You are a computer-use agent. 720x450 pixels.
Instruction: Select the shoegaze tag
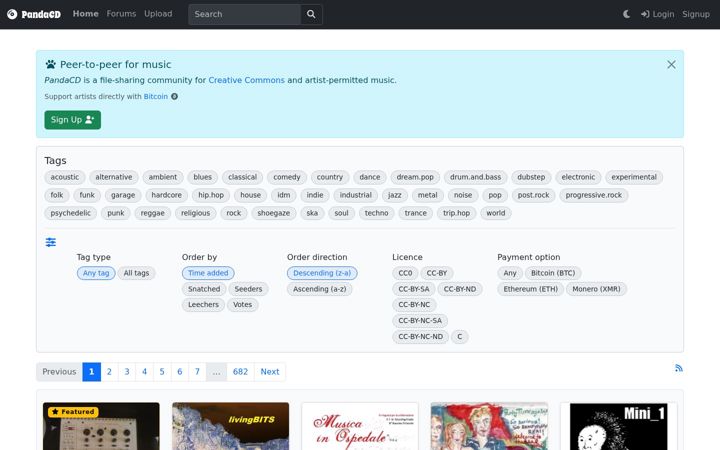coord(274,214)
